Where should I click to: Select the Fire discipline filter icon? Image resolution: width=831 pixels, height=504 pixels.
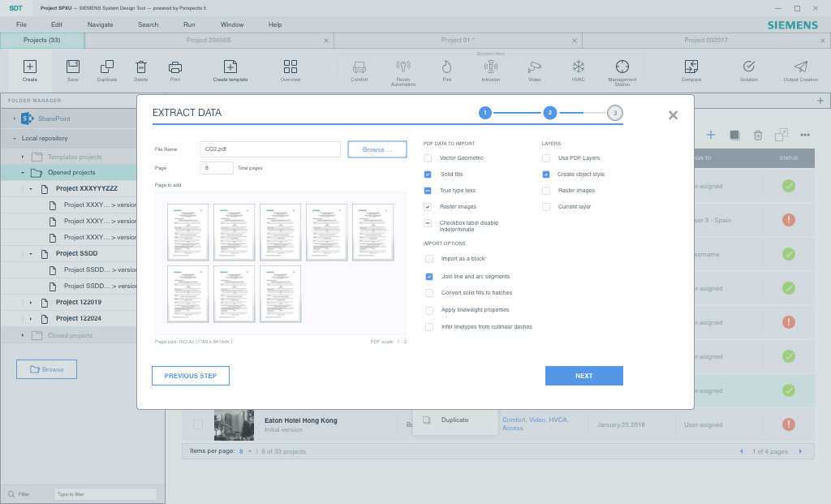coord(447,67)
